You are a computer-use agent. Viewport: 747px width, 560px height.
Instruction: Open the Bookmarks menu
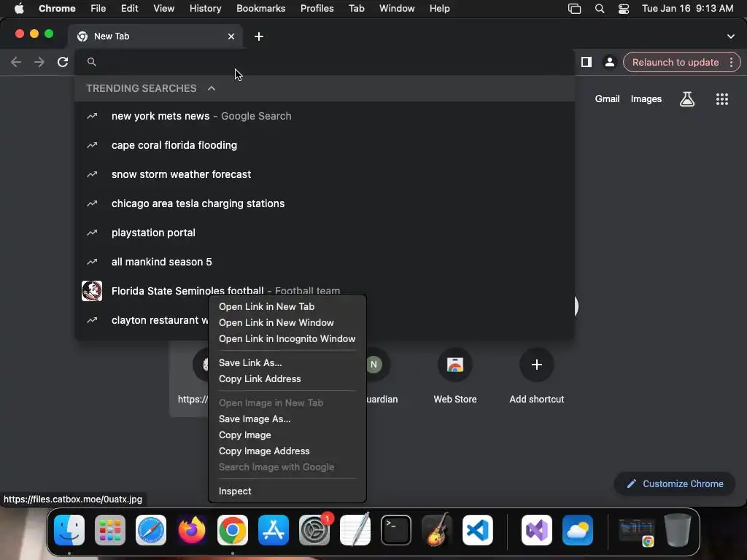[x=260, y=9]
